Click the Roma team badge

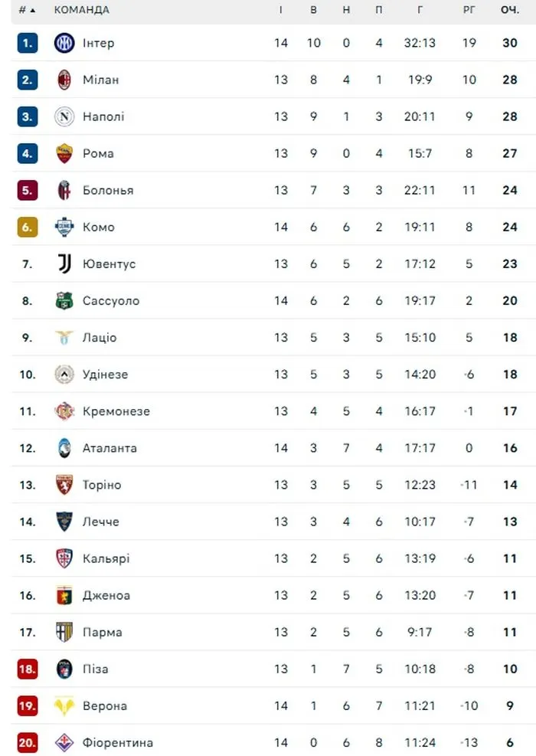click(x=64, y=153)
